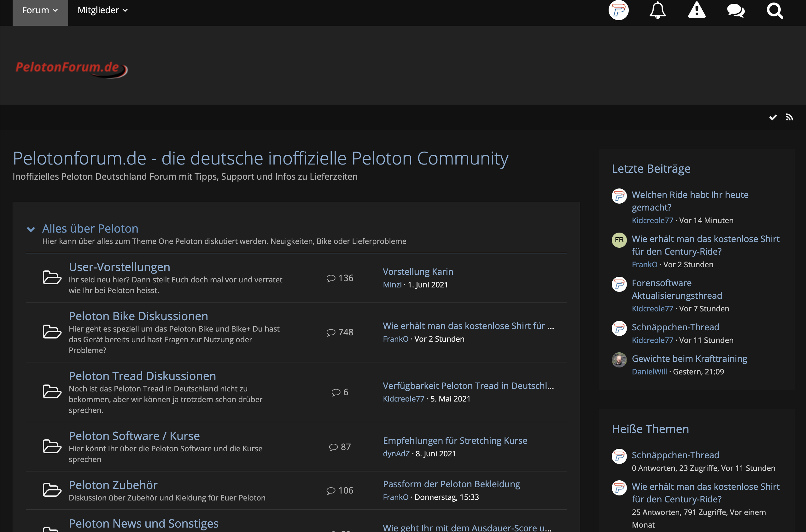Open Kidcreole77's profile, posted Vor 7 Stunden

tap(652, 309)
